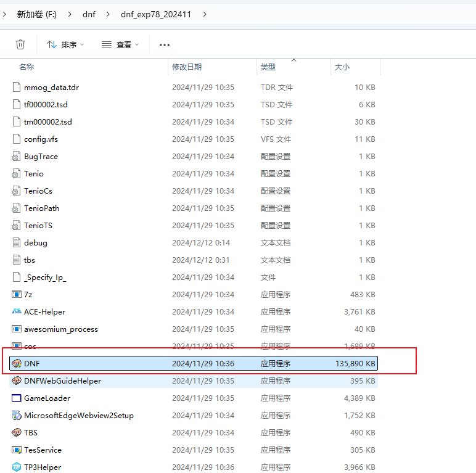This screenshot has height=473, width=476.
Task: Click the file name DNFWebGuideHelper
Action: pos(62,380)
